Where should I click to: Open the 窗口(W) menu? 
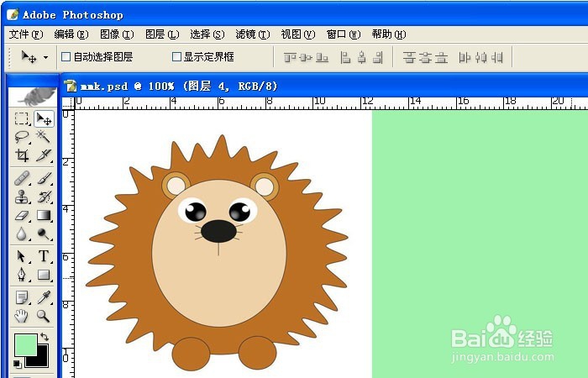tap(344, 34)
